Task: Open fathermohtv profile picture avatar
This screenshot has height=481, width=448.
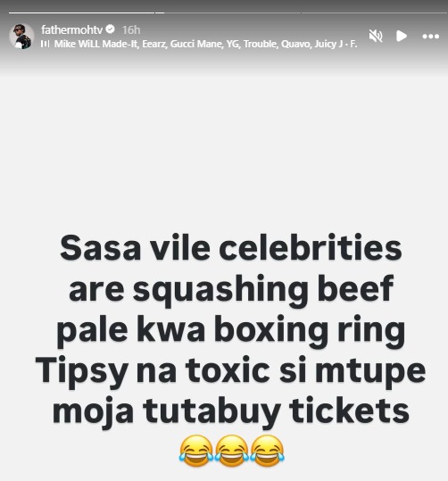Action: [21, 37]
